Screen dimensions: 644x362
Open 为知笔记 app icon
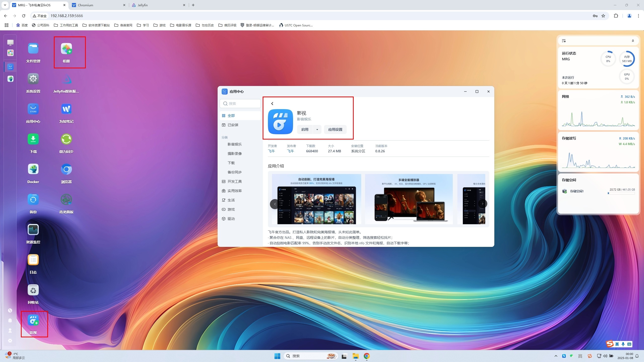(66, 109)
